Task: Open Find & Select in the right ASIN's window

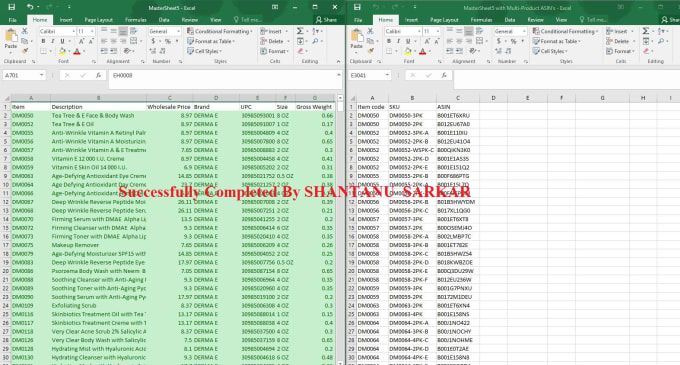Action: (x=661, y=41)
